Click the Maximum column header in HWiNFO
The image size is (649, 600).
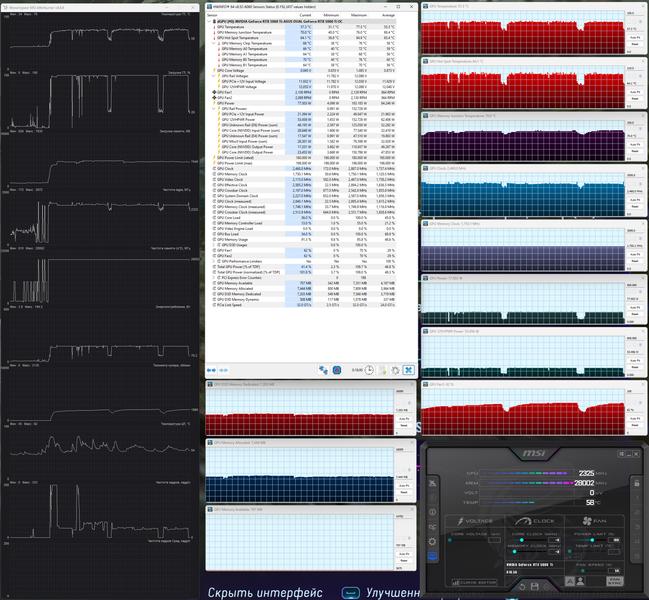point(359,15)
